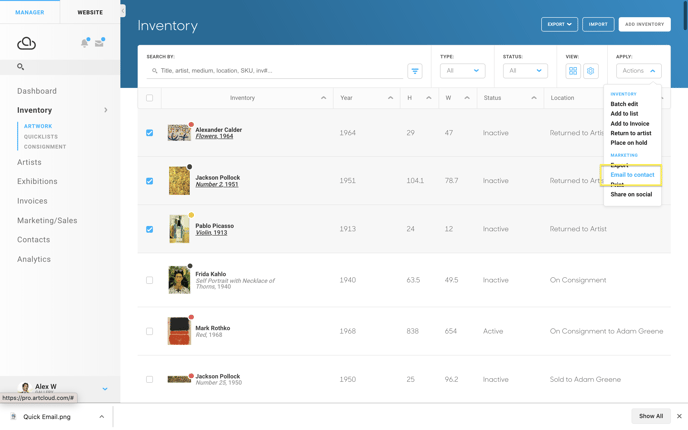The height and width of the screenshot is (430, 688).
Task: Choose Return to artist action
Action: (x=631, y=133)
